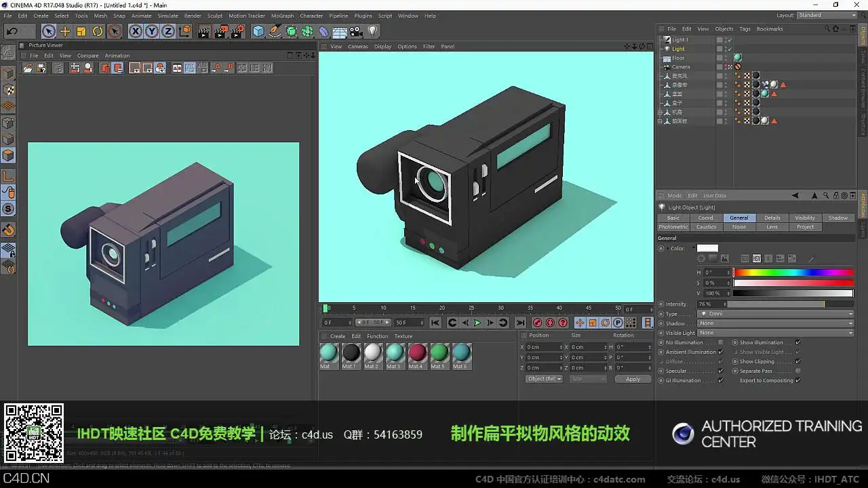
Task: Toggle GI Illumination checkbox
Action: pos(720,380)
